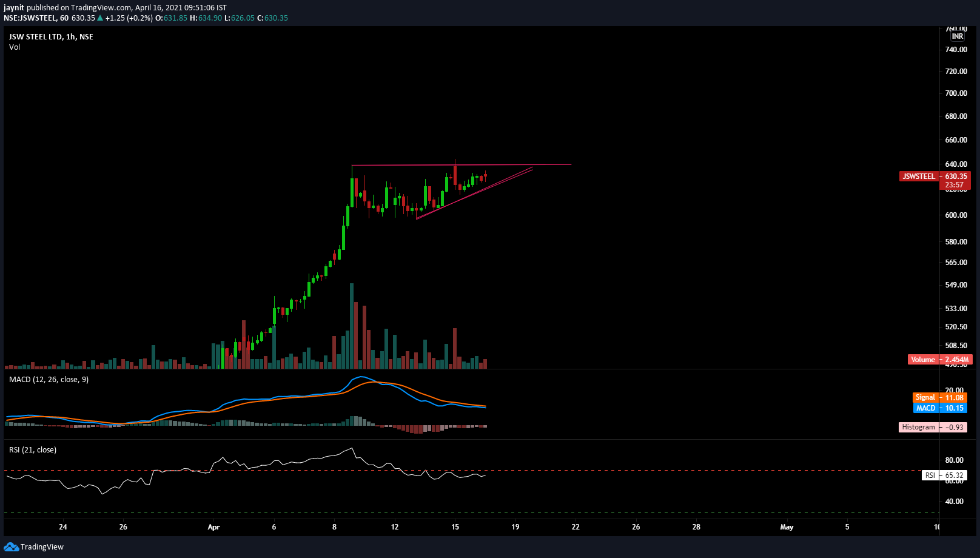Select the JSW STEEL LTD, 1h, NSE title
The height and width of the screenshot is (558, 980).
click(51, 37)
